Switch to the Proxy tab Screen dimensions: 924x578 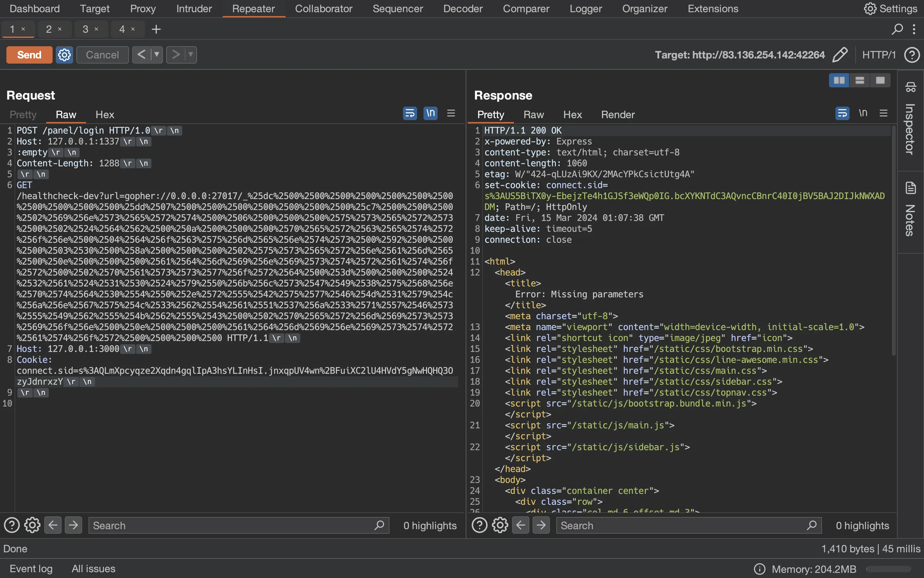pyautogui.click(x=143, y=8)
